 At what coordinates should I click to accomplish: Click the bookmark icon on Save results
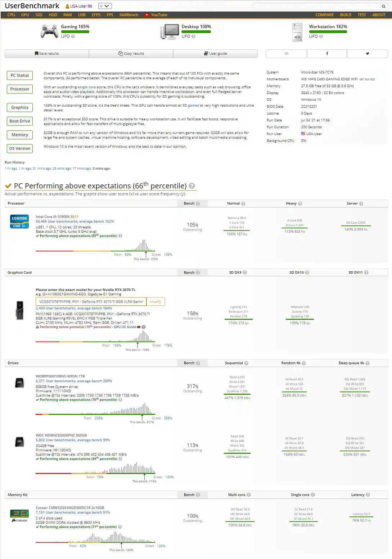click(x=36, y=53)
